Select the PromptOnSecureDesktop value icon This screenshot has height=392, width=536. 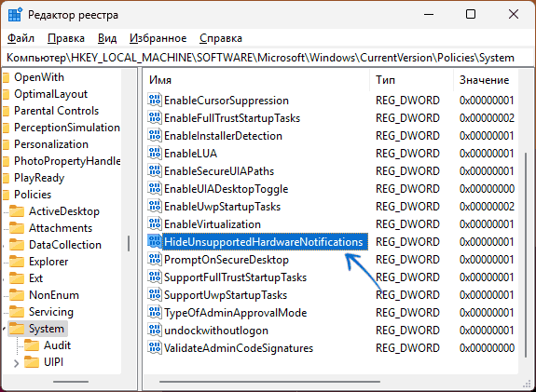pyautogui.click(x=154, y=260)
